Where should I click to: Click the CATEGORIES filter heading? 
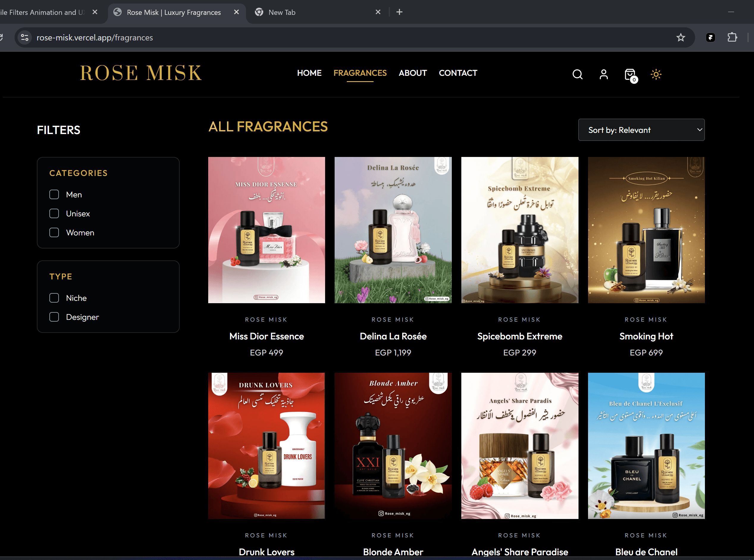click(78, 173)
